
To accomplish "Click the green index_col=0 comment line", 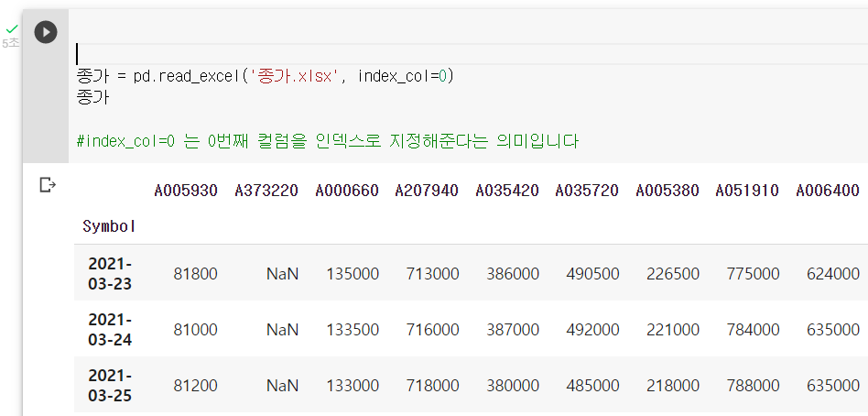I will (x=327, y=141).
